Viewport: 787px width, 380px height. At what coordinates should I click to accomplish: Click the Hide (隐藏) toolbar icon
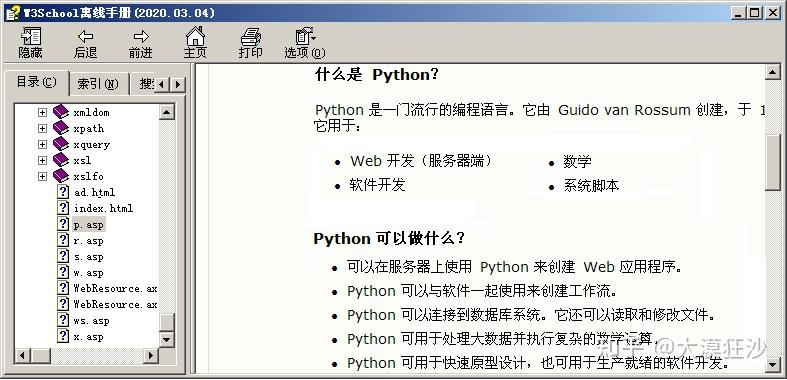pyautogui.click(x=30, y=36)
